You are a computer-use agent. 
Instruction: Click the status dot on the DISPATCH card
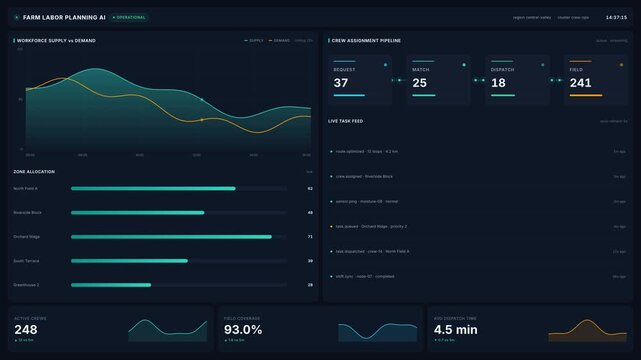click(x=543, y=65)
